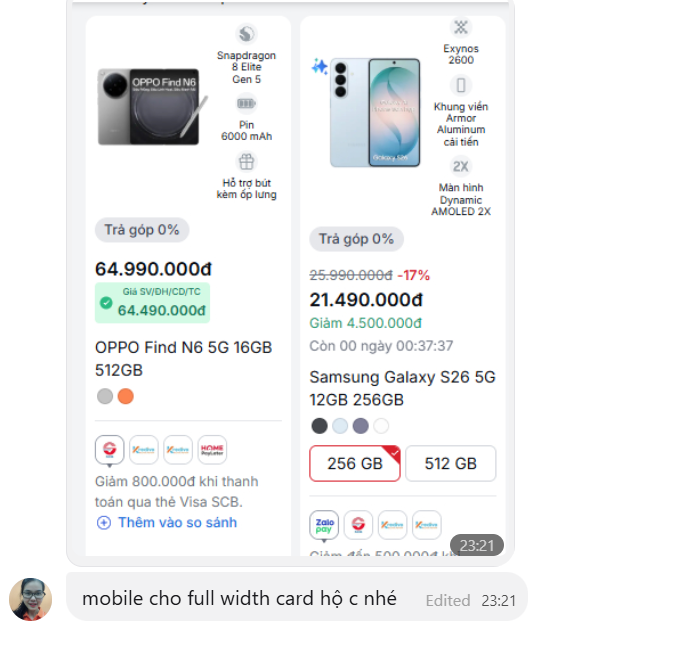The image size is (679, 664).
Task: Click the Armor Aluminum frame icon
Action: pos(461,85)
